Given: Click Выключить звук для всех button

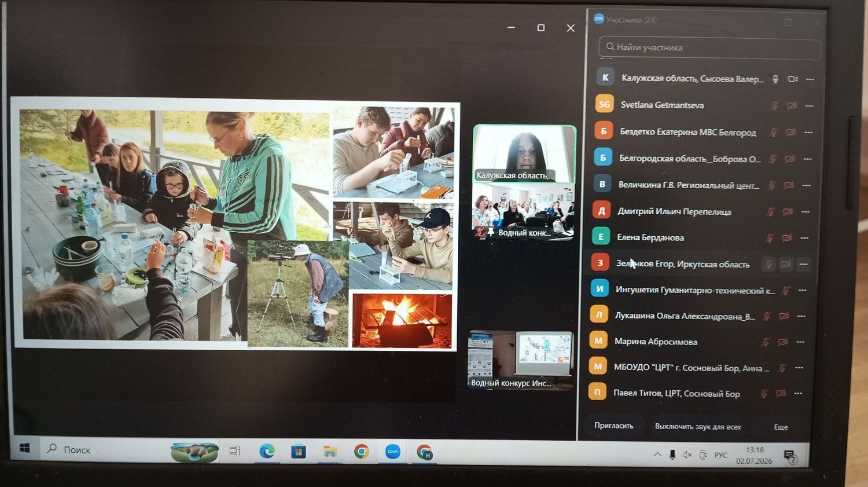Looking at the screenshot, I should 698,426.
